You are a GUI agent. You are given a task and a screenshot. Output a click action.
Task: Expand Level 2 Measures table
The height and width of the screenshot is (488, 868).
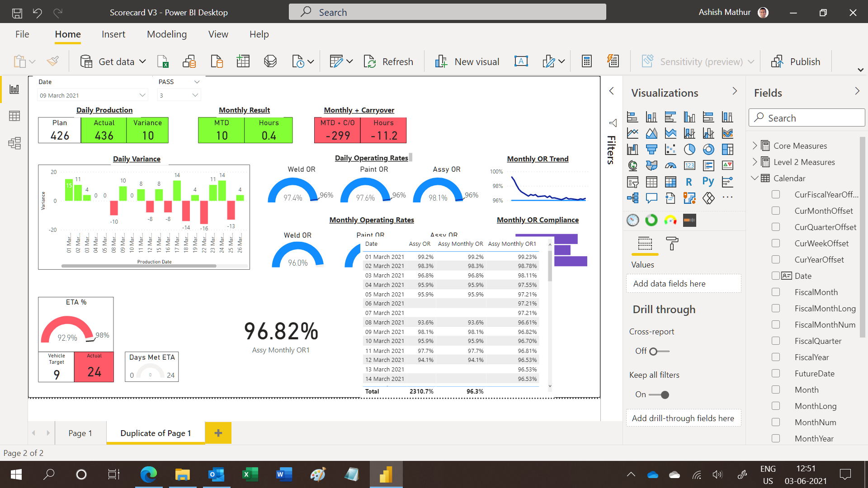[x=755, y=162]
